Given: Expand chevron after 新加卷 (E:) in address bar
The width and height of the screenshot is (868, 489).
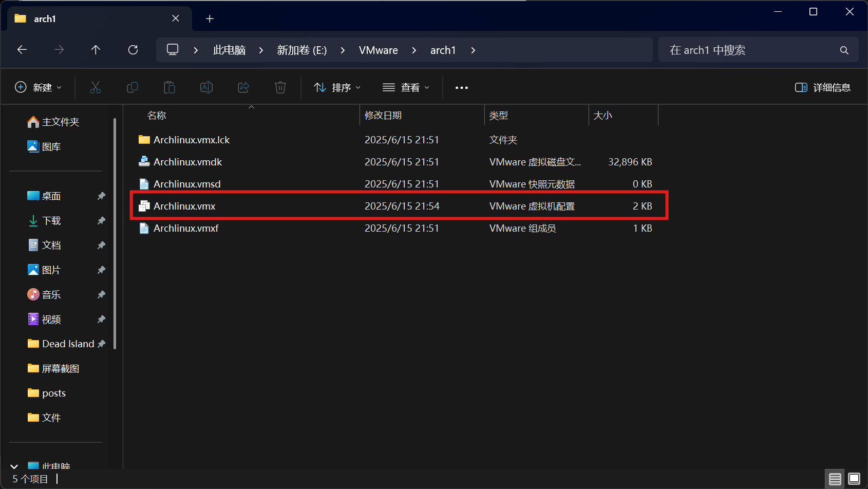Looking at the screenshot, I should pos(343,50).
